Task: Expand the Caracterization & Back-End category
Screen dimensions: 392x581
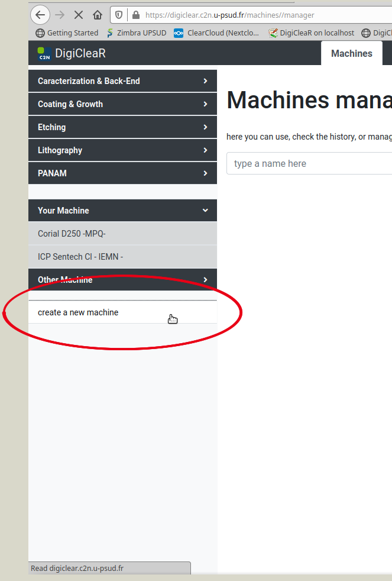Action: coord(122,81)
